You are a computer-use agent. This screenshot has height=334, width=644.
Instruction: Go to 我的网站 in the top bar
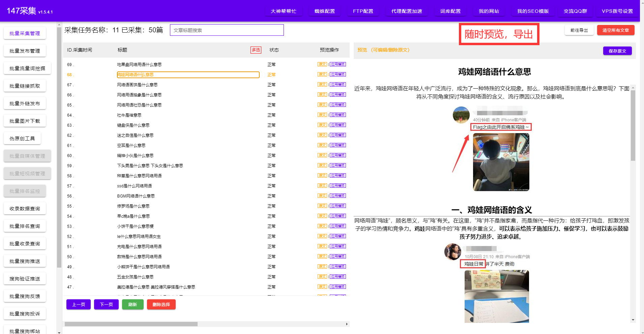pyautogui.click(x=489, y=11)
